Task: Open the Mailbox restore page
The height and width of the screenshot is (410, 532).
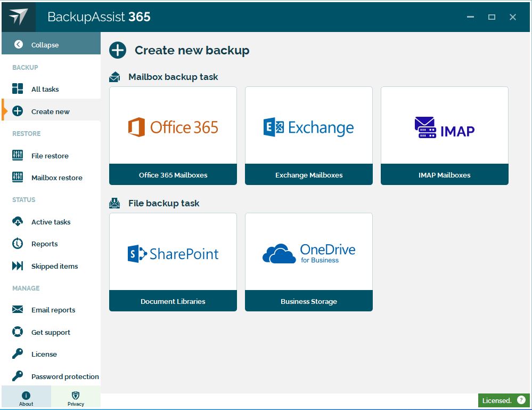Action: (51, 178)
